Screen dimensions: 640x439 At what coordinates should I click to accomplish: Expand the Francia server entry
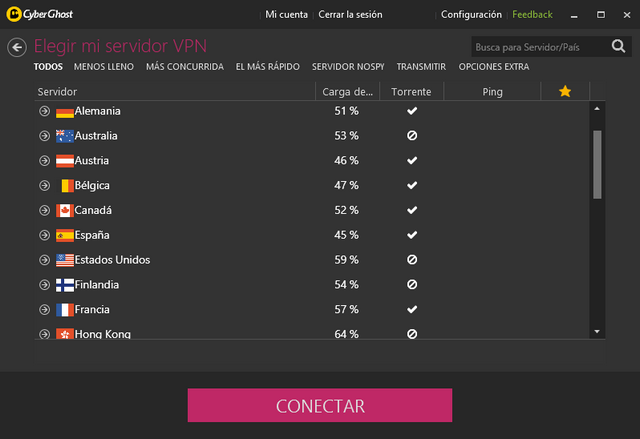[x=44, y=310]
